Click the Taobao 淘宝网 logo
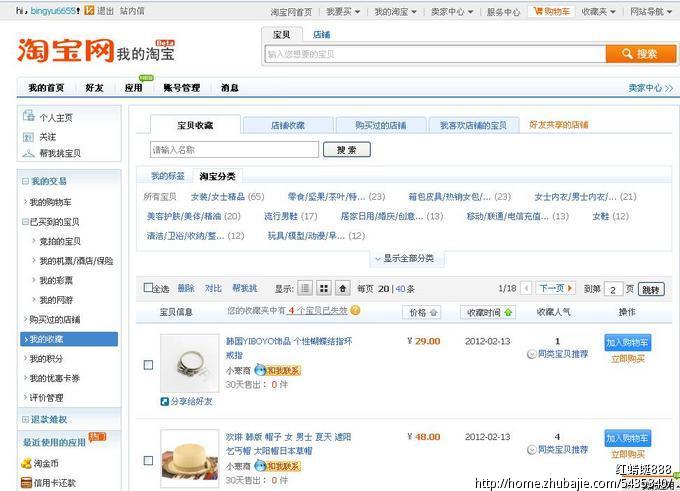 coord(65,50)
